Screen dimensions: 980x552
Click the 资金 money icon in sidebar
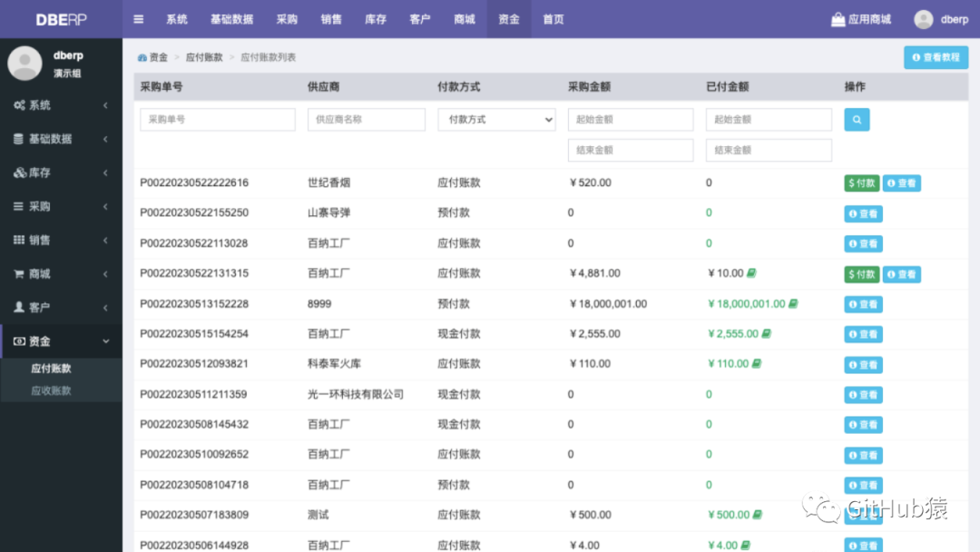19,341
